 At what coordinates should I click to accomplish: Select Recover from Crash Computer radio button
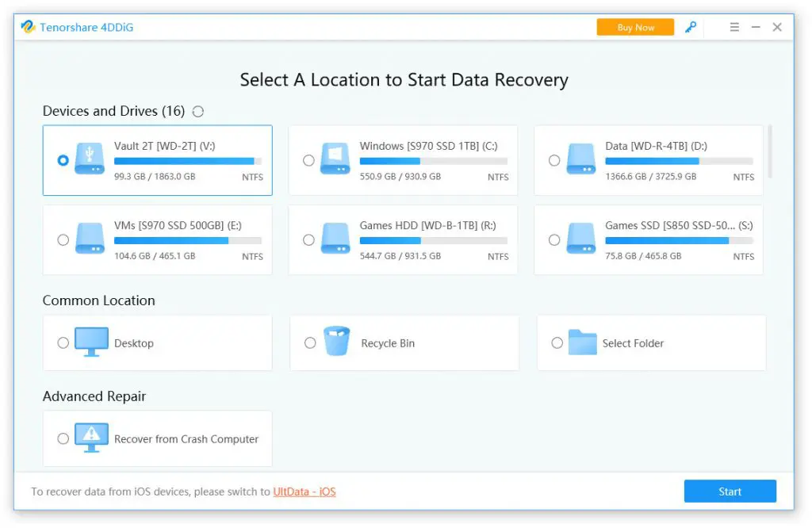[x=63, y=438]
